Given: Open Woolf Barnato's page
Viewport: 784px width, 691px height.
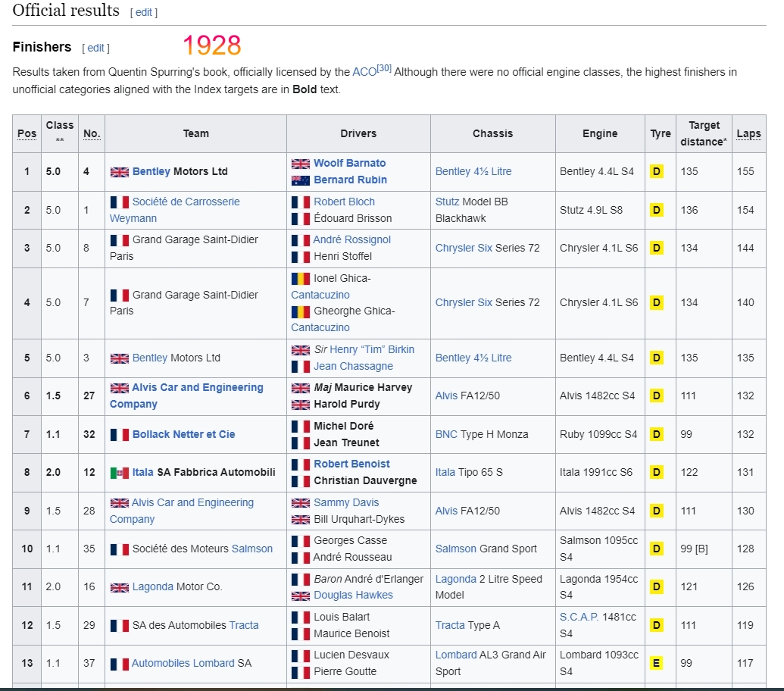Looking at the screenshot, I should pos(349,164).
